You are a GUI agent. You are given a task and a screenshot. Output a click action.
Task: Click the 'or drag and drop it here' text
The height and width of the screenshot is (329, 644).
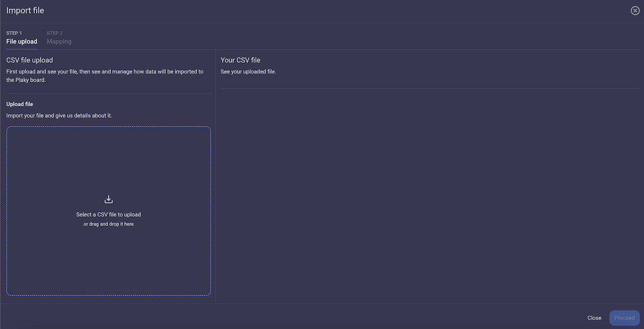pyautogui.click(x=108, y=224)
